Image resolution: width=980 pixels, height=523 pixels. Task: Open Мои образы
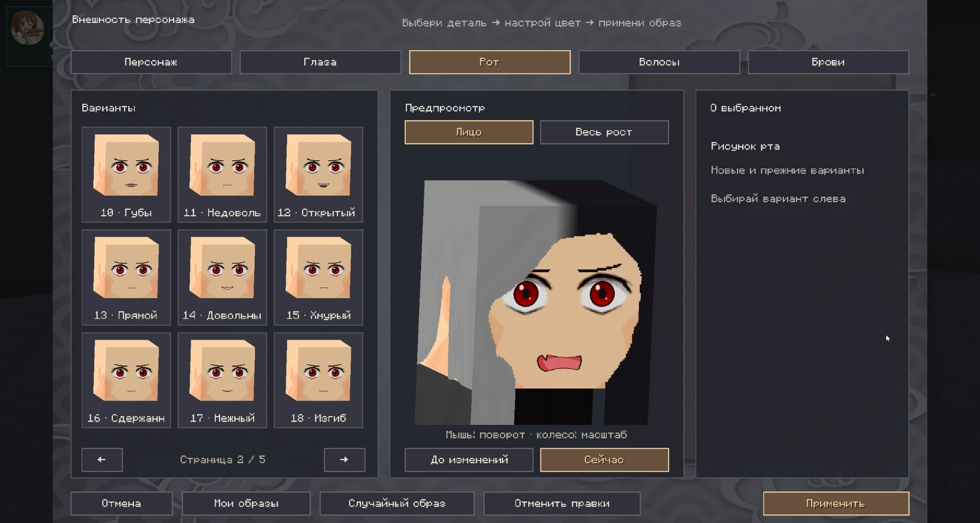246,503
